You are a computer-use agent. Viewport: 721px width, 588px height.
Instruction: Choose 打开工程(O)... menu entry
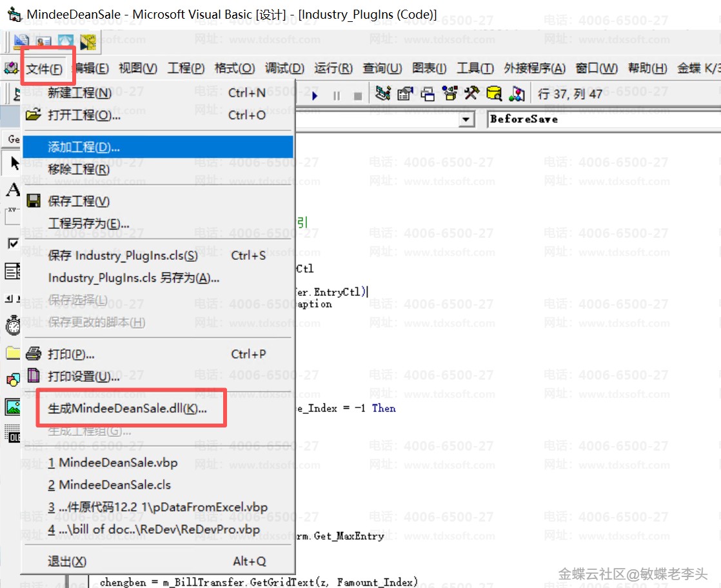pyautogui.click(x=158, y=115)
